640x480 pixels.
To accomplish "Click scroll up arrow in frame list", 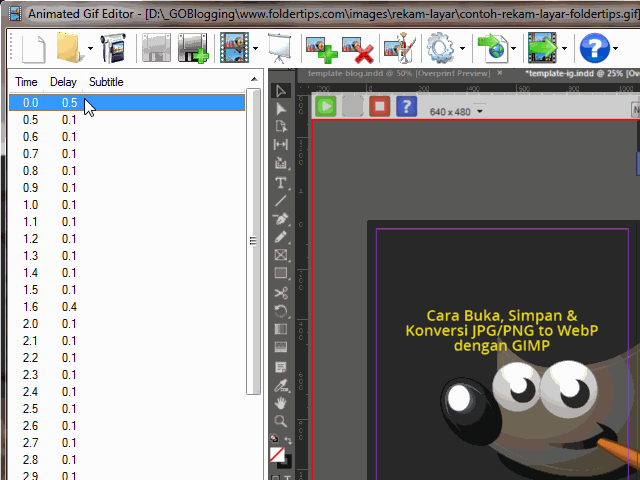I will tap(254, 79).
